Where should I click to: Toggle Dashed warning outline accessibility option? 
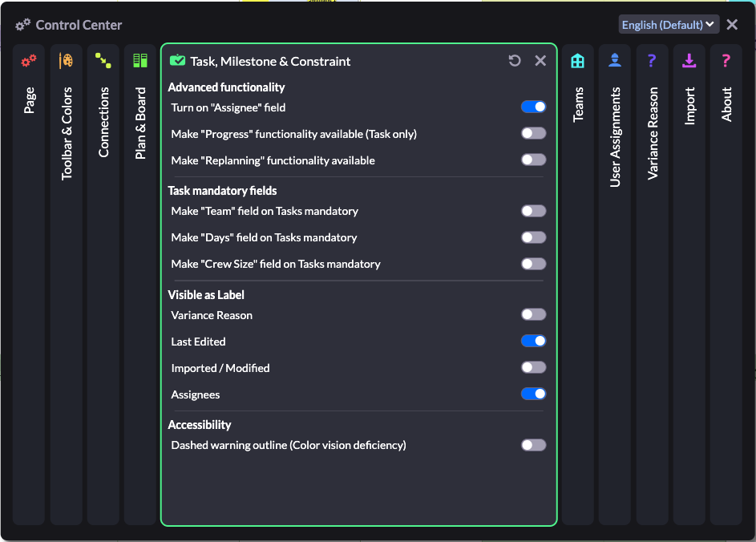click(x=533, y=445)
